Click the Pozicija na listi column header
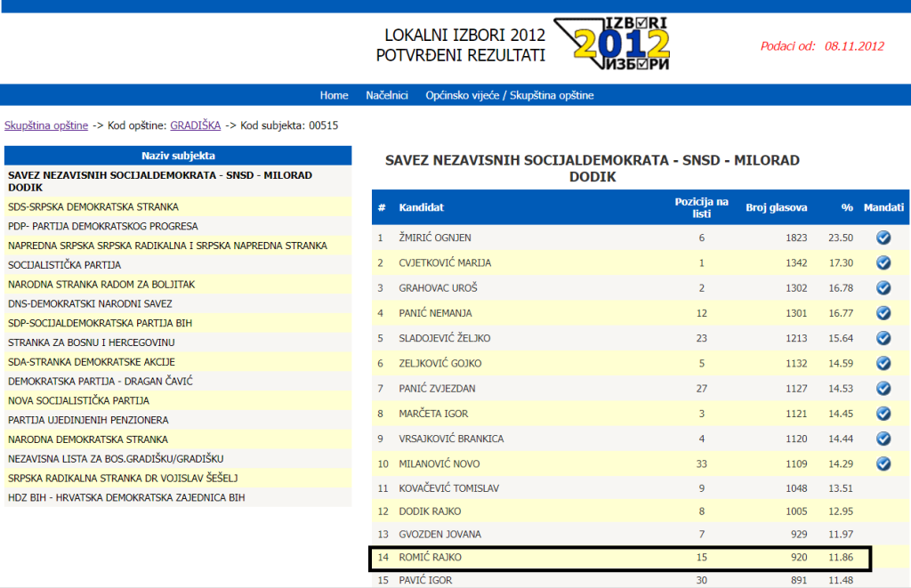 (x=701, y=207)
